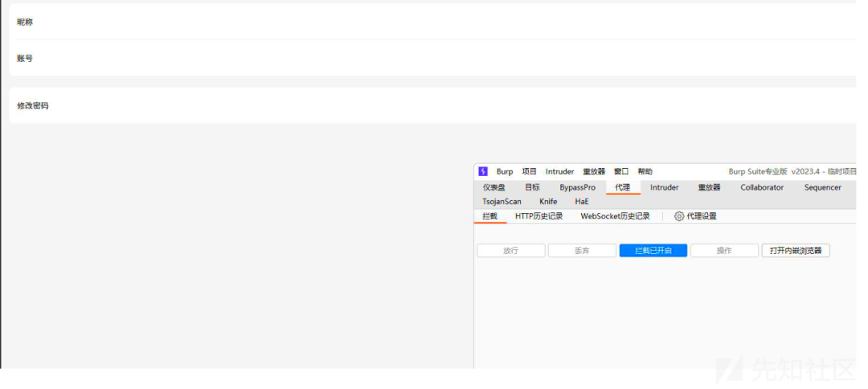
Task: Select the BypassPro tab
Action: point(578,187)
